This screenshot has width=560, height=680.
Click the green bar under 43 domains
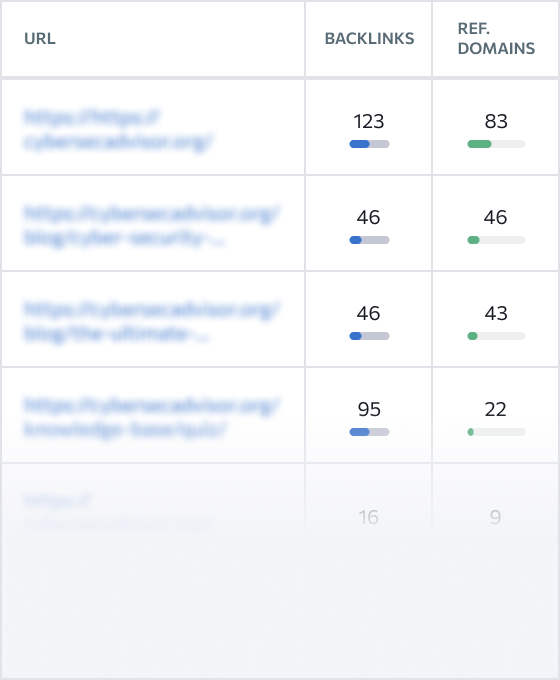pos(496,336)
